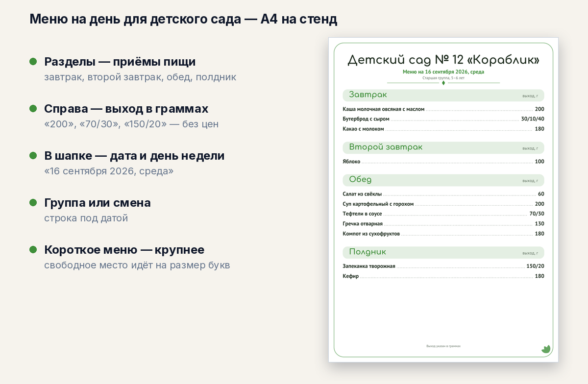
Task: Click the "Кефир" menu row name
Action: 351,276
